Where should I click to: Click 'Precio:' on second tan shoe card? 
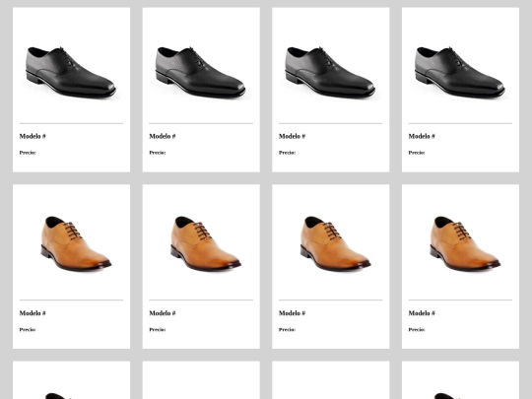click(158, 329)
